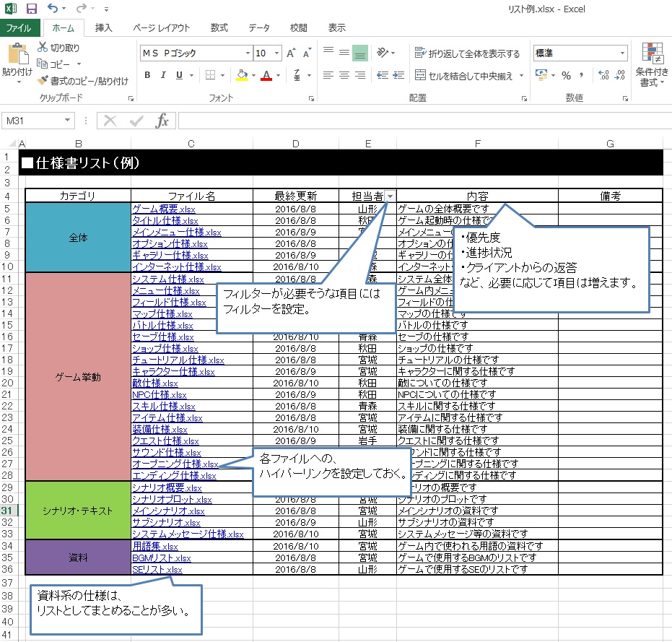672x642 pixels.
Task: Apply Italic formatting
Action: point(163,74)
